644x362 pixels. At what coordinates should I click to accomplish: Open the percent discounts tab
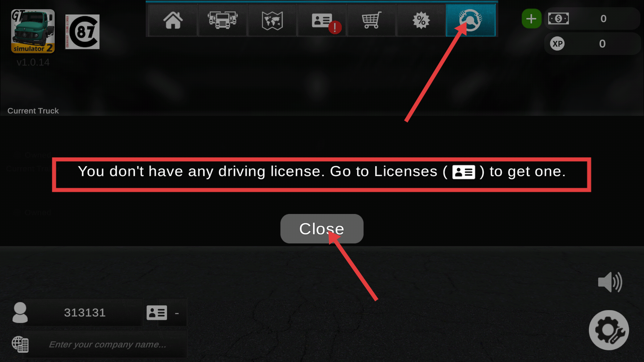[x=421, y=20]
